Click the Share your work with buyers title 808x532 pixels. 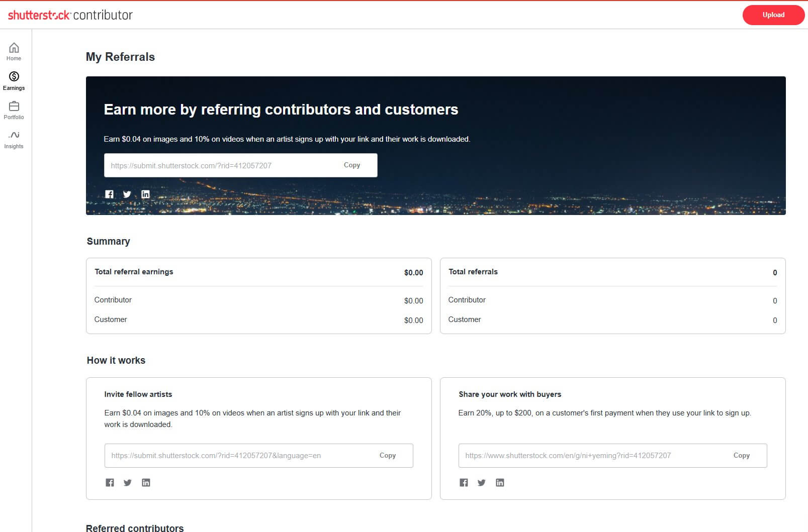(510, 394)
